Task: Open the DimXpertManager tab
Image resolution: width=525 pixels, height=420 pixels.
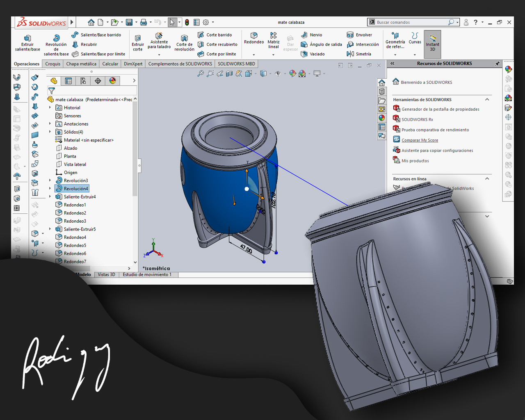Action: 98,81
